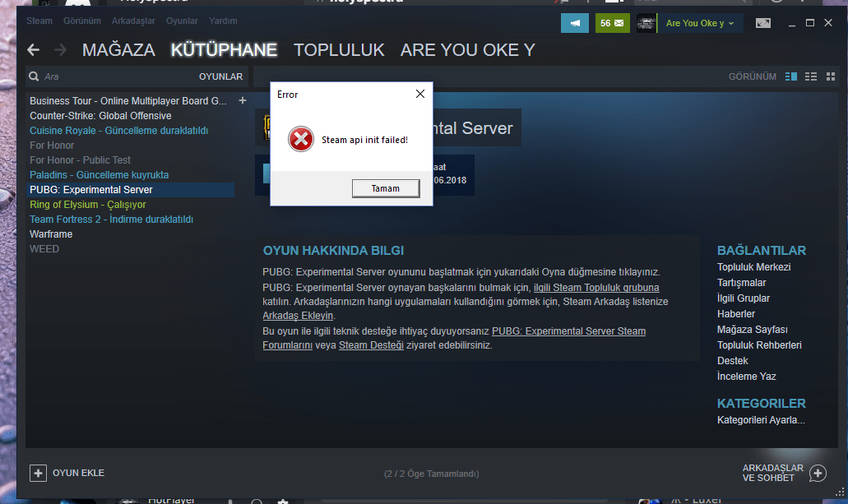The width and height of the screenshot is (848, 504).
Task: Open the İlgili Gruplar link
Action: 743,298
